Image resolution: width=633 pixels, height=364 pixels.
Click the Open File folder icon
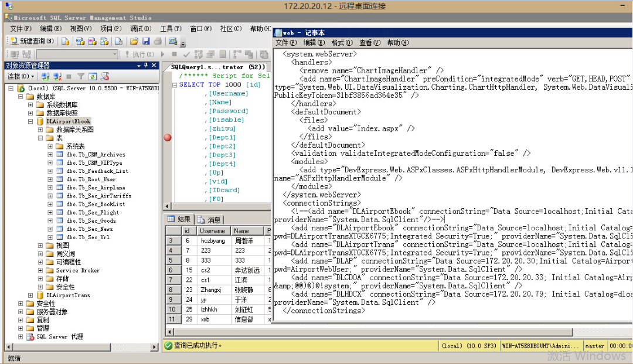pos(134,41)
